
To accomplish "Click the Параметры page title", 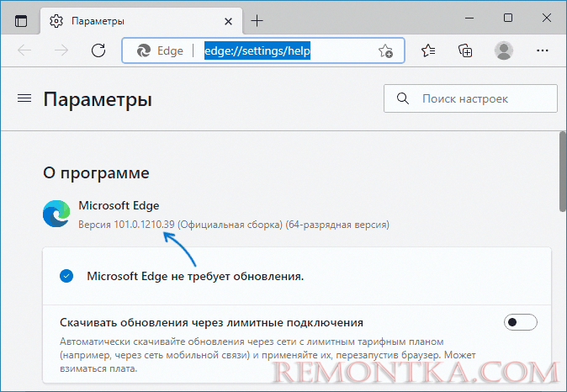I will point(98,99).
